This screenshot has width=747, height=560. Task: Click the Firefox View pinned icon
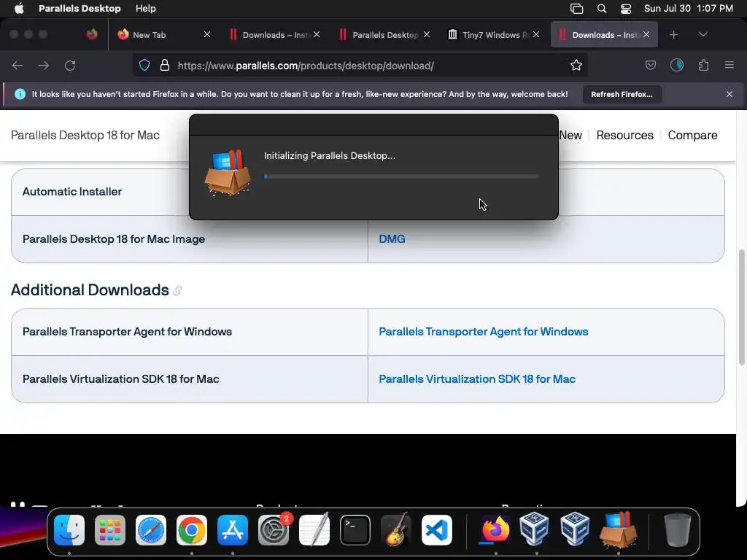pos(92,35)
